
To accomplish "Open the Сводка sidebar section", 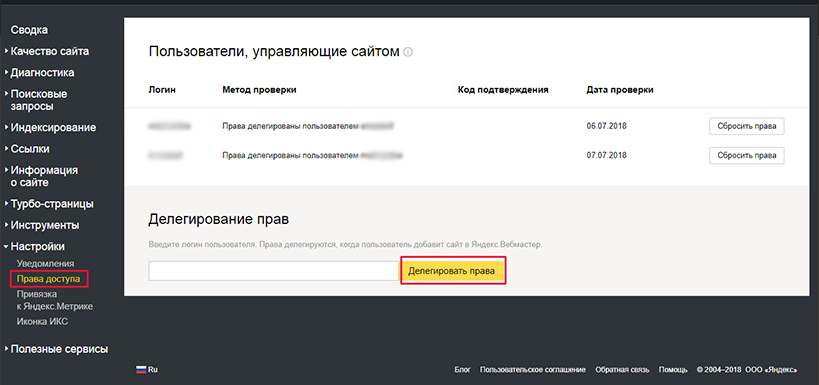I will pyautogui.click(x=29, y=30).
